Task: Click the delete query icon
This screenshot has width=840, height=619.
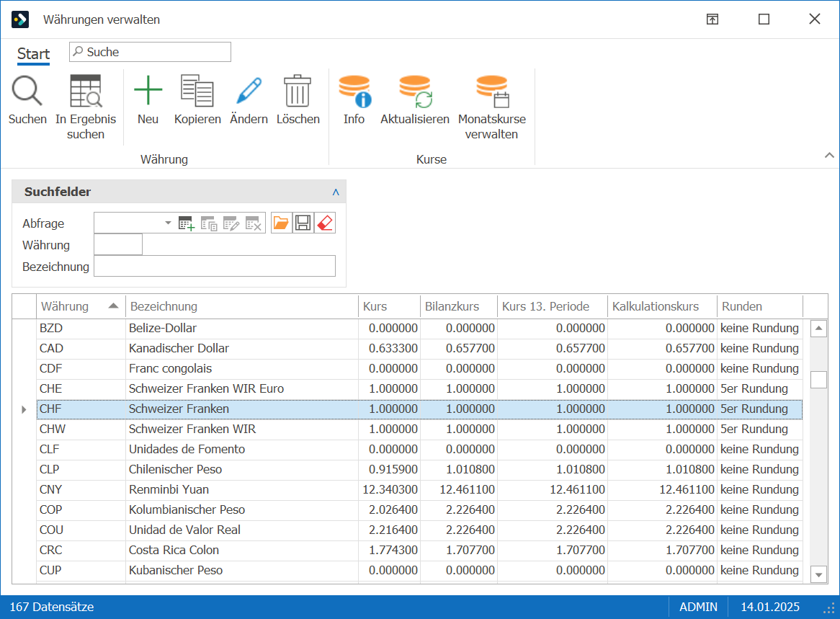Action: click(x=253, y=223)
